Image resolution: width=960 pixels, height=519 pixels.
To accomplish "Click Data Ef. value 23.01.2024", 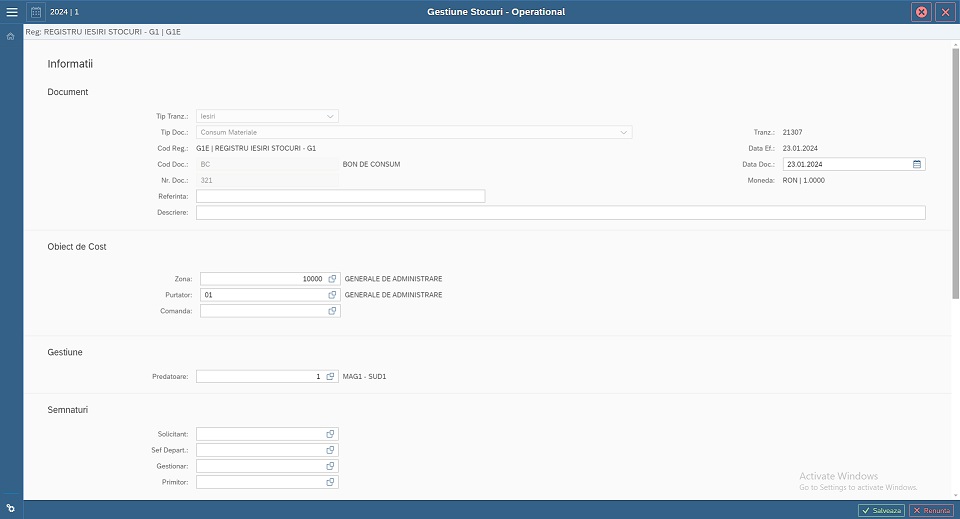I will [x=800, y=148].
